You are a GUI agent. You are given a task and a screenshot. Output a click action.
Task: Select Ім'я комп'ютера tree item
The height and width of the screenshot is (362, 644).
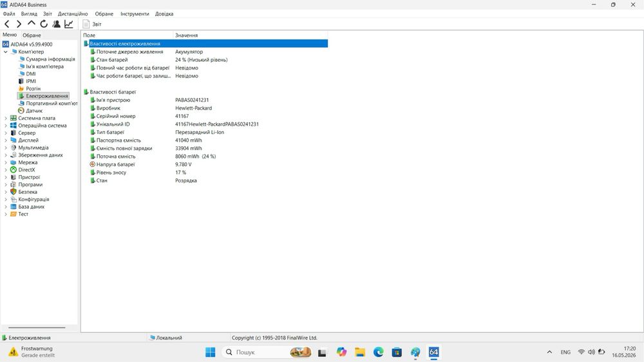pyautogui.click(x=44, y=66)
